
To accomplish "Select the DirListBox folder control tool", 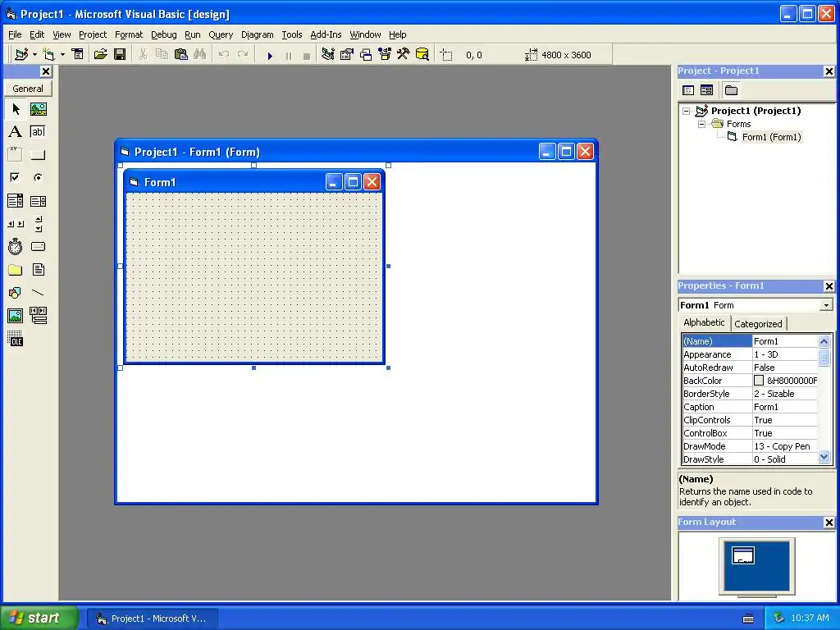I will pyautogui.click(x=16, y=269).
